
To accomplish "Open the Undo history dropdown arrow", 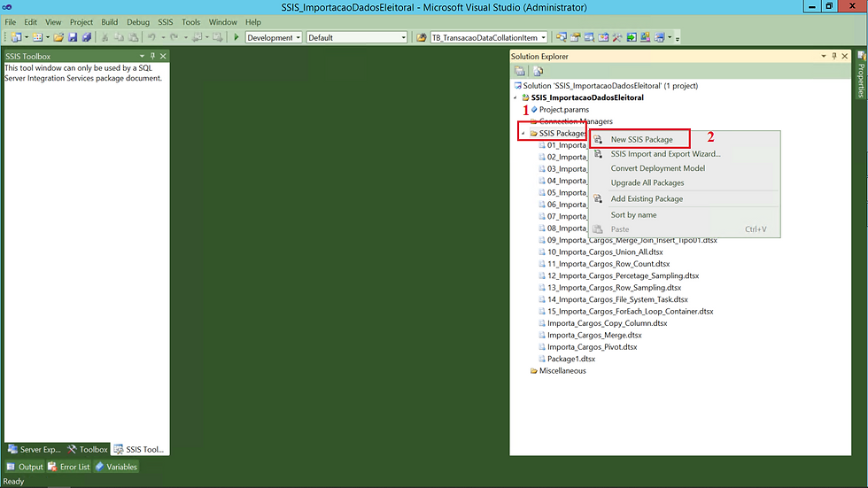I will click(x=163, y=37).
